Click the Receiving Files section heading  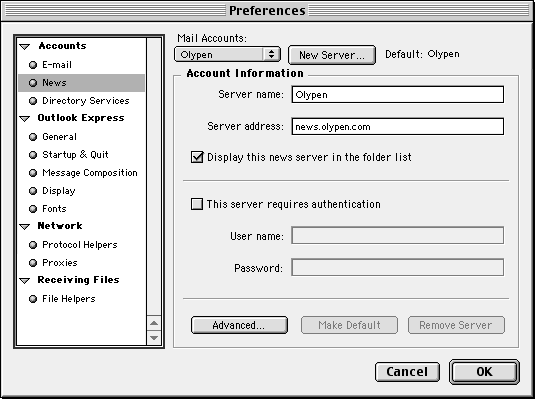click(x=78, y=280)
